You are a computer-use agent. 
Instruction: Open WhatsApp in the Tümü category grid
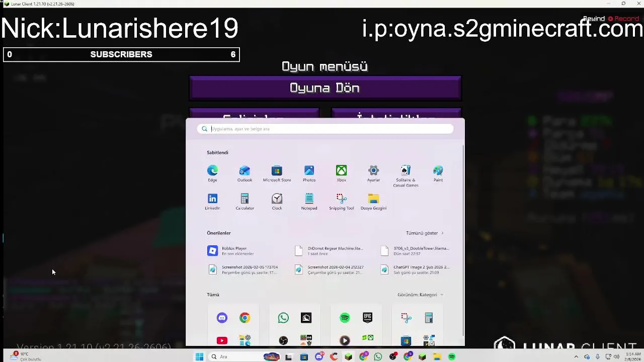[283, 318]
